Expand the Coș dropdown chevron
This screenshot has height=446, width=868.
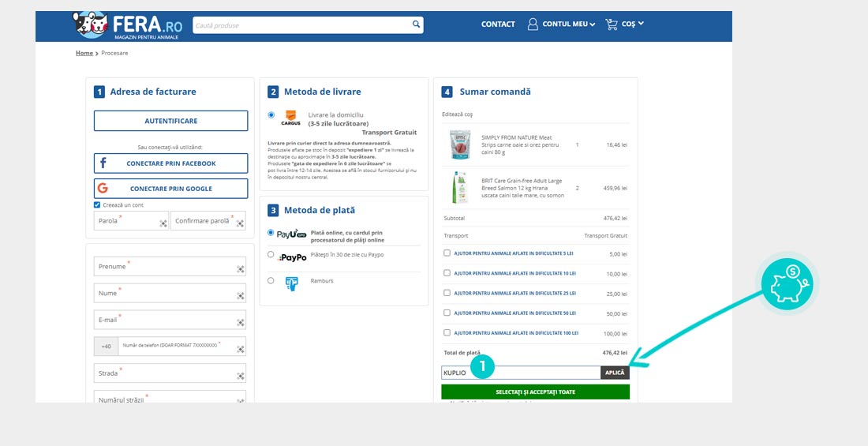(641, 24)
